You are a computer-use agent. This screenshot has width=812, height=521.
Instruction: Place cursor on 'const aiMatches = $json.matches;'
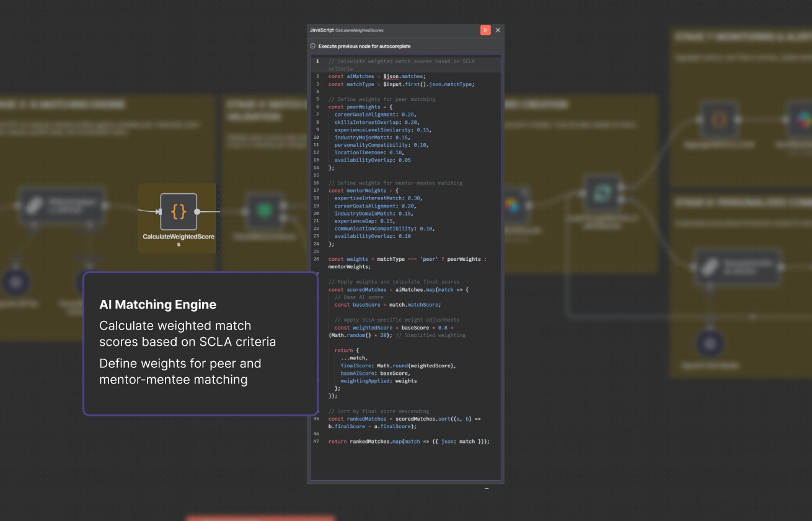click(x=377, y=76)
